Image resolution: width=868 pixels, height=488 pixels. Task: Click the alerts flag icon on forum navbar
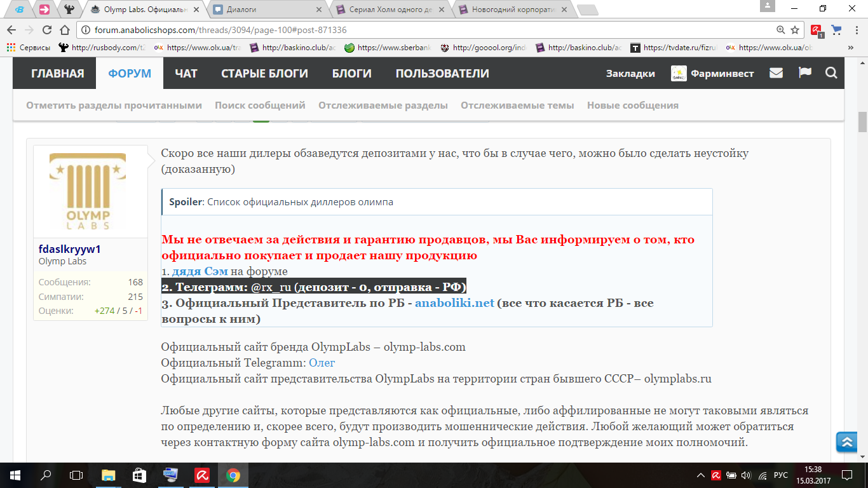tap(804, 73)
